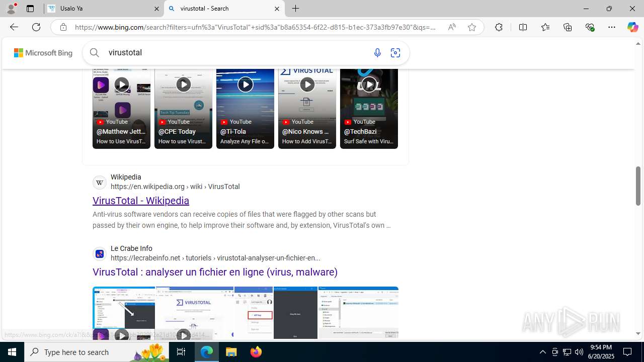Click the taskbar search box

click(97, 352)
